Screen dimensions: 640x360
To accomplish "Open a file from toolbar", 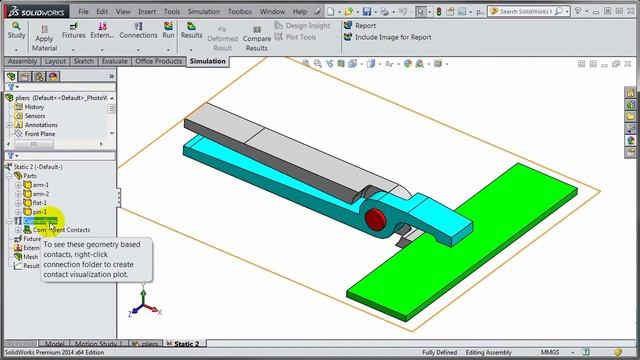I will click(x=348, y=11).
